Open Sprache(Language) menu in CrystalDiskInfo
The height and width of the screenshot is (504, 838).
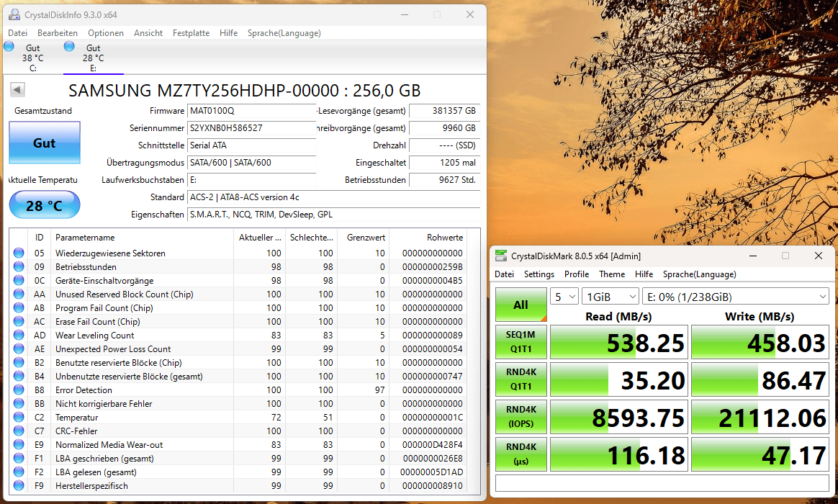pyautogui.click(x=284, y=32)
